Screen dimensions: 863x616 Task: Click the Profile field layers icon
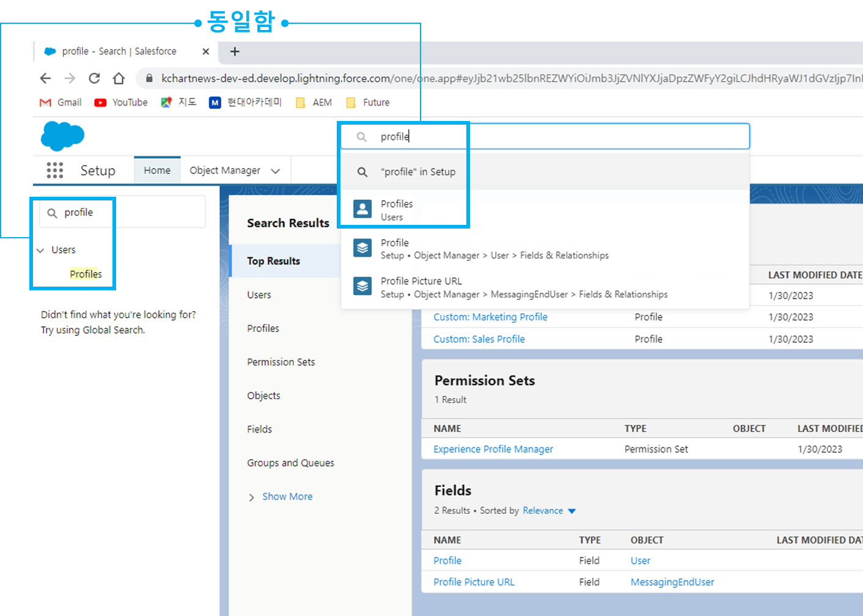point(363,248)
